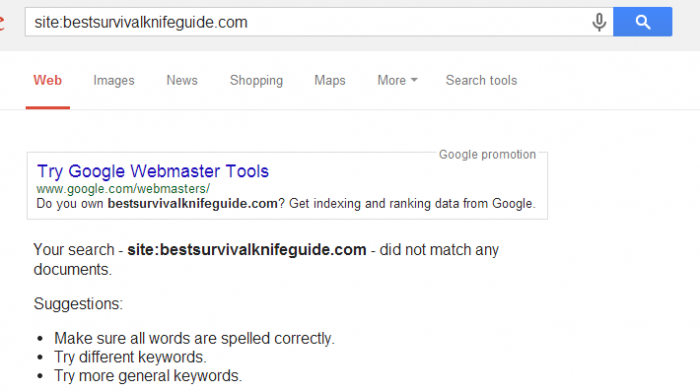Click the bold bestsurvivalknifeguide.com text in the promotion

[192, 204]
